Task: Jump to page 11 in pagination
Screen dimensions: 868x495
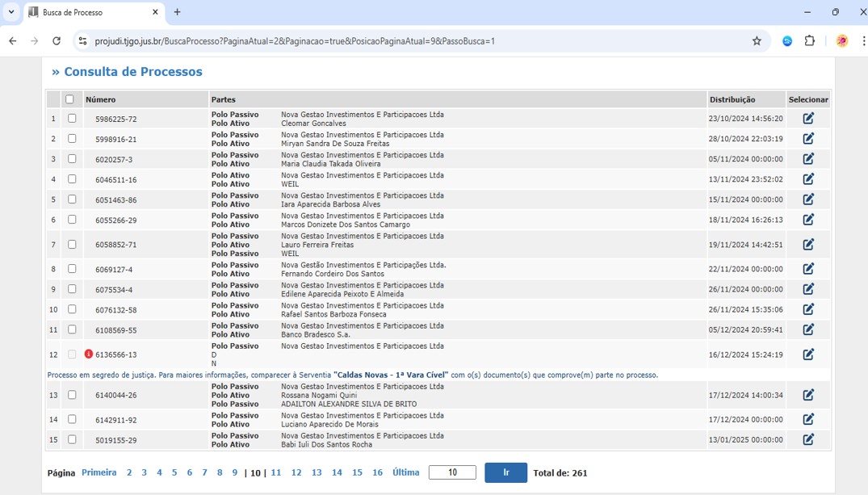Action: (x=276, y=472)
